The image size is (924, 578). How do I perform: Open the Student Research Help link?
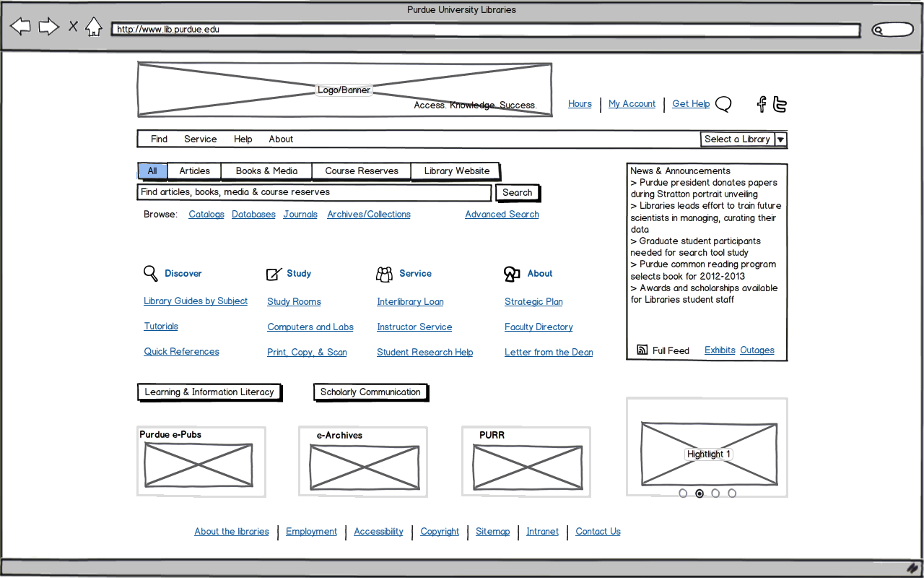point(424,353)
